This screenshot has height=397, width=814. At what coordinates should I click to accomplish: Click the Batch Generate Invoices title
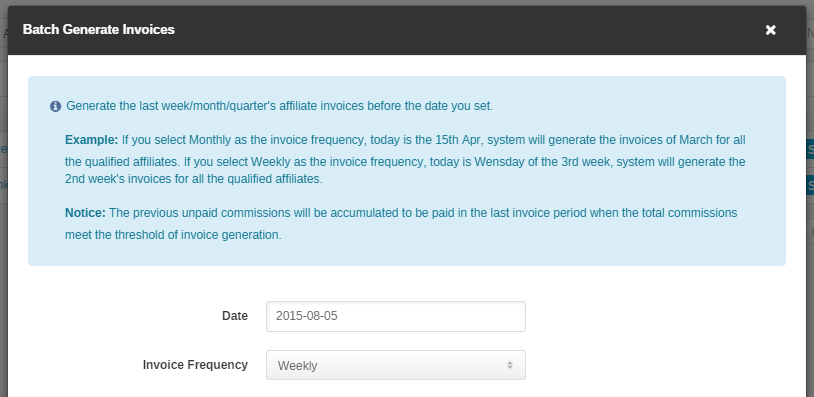click(x=99, y=30)
